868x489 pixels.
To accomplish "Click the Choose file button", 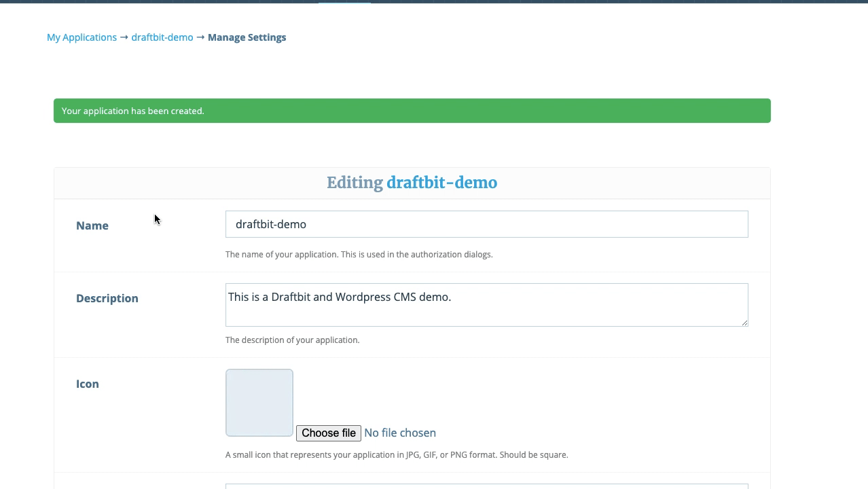I will tap(329, 433).
